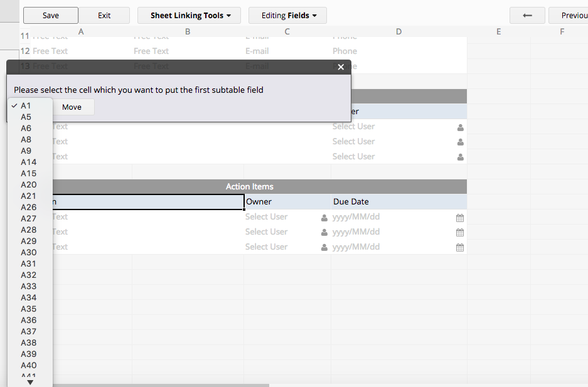Screen dimensions: 588x387
Task: Select row 12 header number
Action: coord(25,51)
